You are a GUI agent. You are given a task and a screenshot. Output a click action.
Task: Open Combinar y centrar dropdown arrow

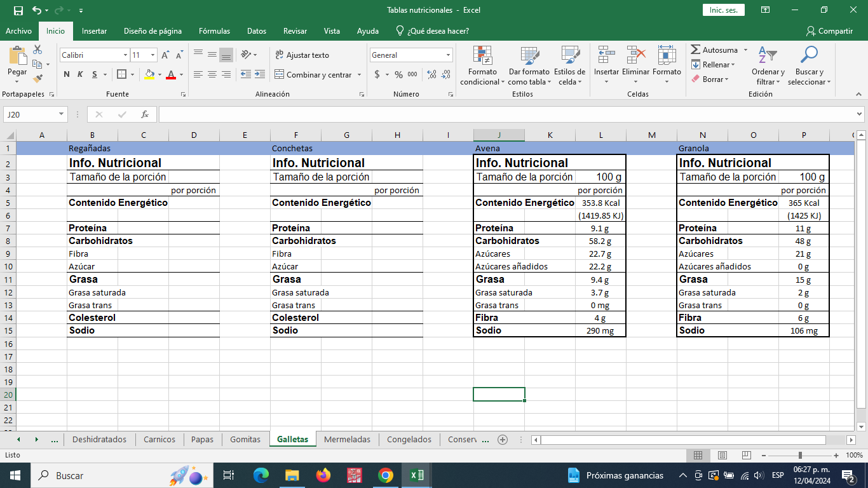click(x=360, y=74)
